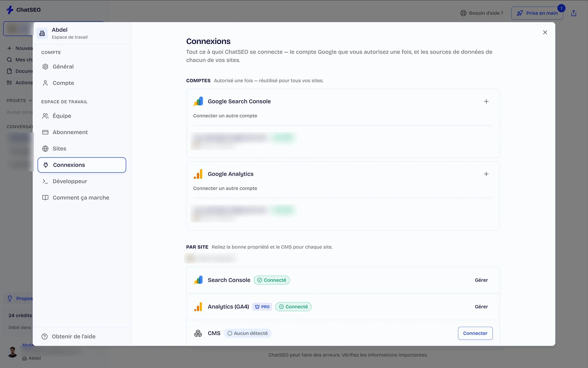Open Comment ça marche guide
The image size is (588, 368).
point(82,198)
